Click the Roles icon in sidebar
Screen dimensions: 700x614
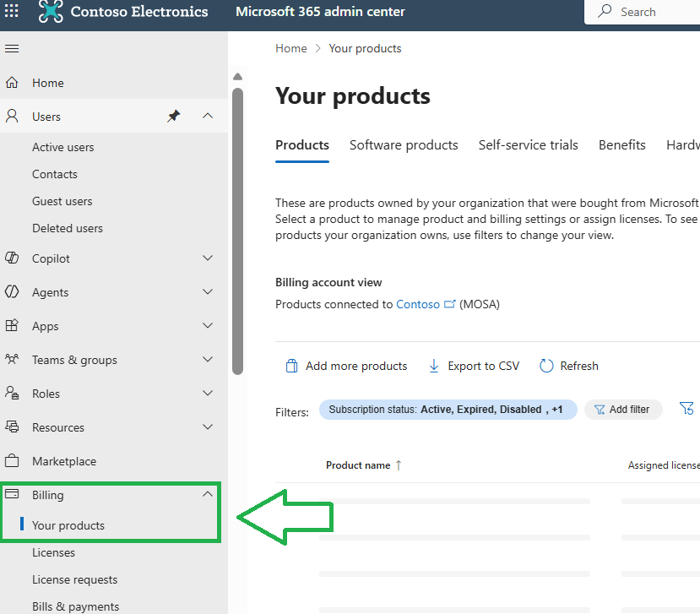(12, 393)
